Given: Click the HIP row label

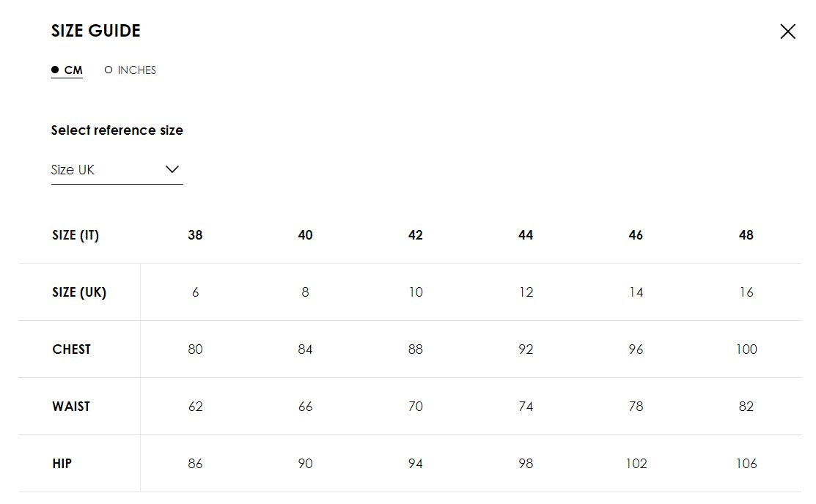Looking at the screenshot, I should coord(62,464).
